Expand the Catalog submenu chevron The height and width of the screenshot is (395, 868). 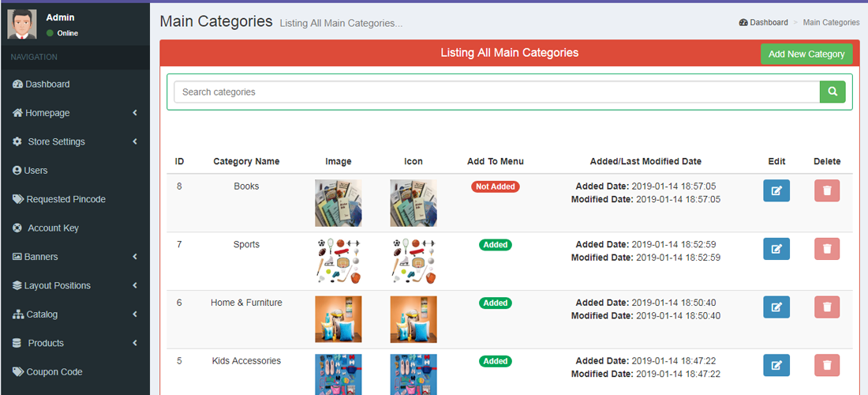[x=134, y=314]
